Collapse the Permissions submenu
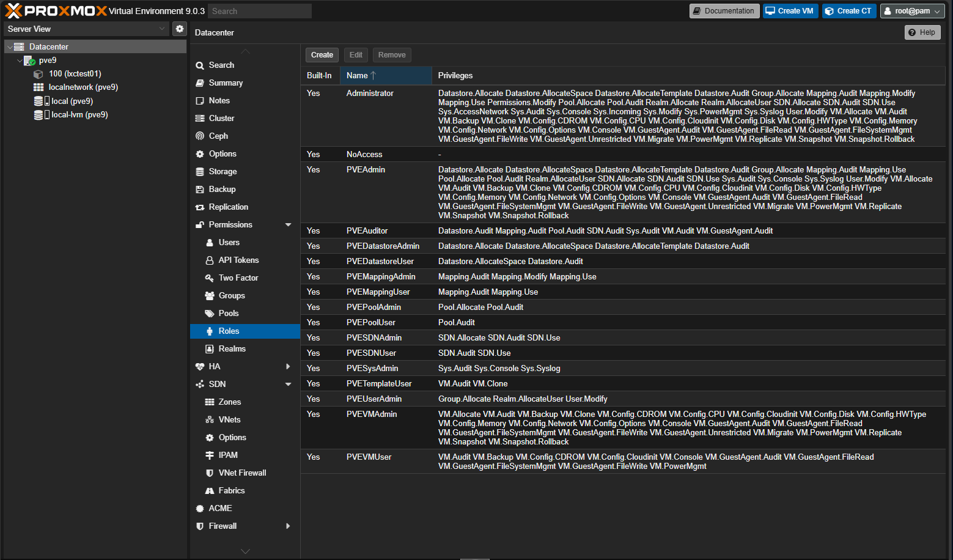Image resolution: width=953 pixels, height=560 pixels. tap(288, 225)
